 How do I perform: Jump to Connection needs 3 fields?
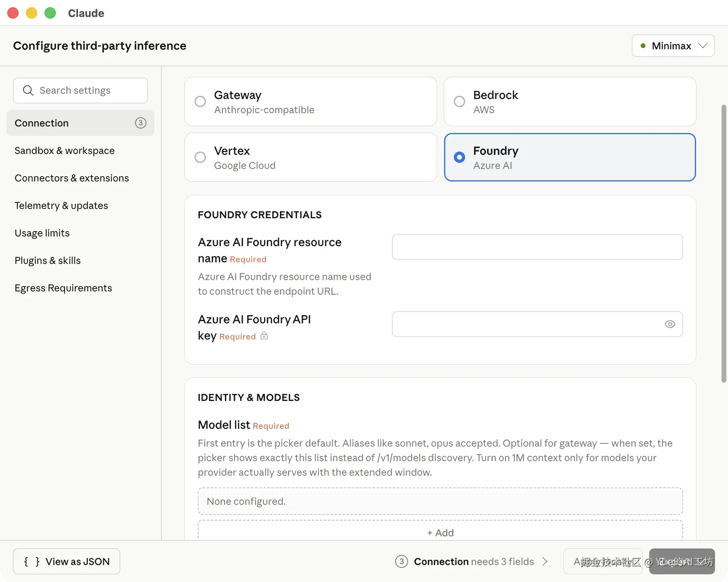click(x=472, y=561)
